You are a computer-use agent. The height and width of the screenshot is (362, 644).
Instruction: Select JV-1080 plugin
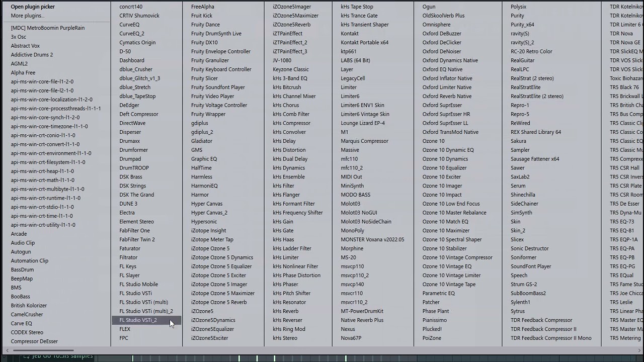point(282,61)
